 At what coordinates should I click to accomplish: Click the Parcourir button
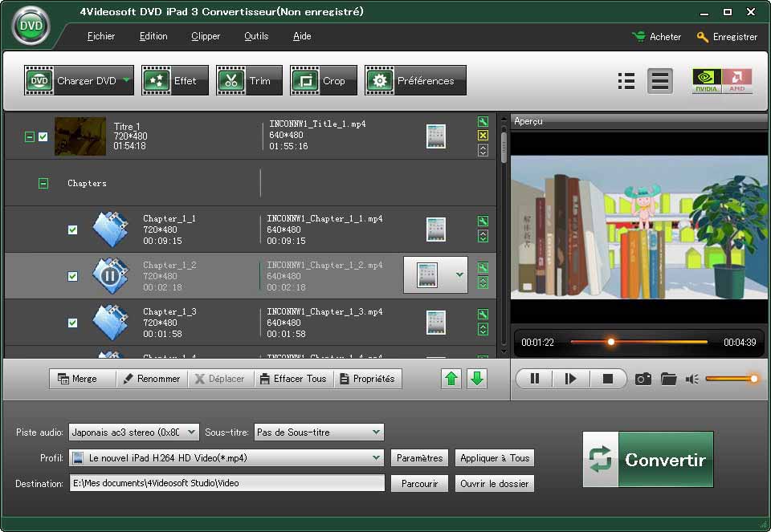pyautogui.click(x=419, y=484)
